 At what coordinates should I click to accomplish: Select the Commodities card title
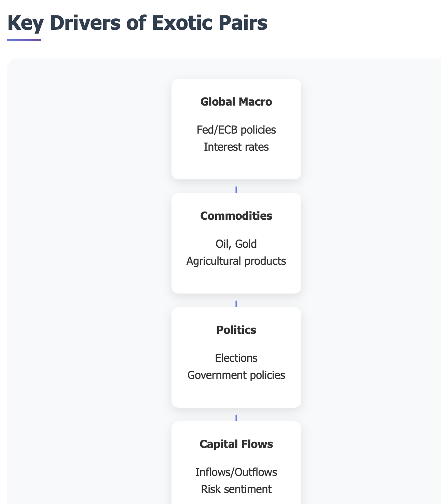pos(236,216)
